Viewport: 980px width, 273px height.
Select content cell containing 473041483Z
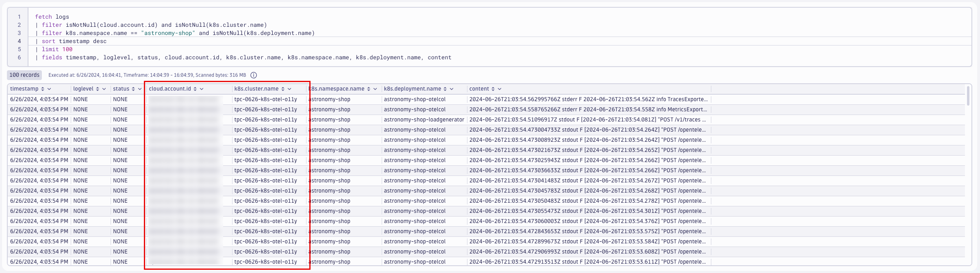tap(589, 180)
